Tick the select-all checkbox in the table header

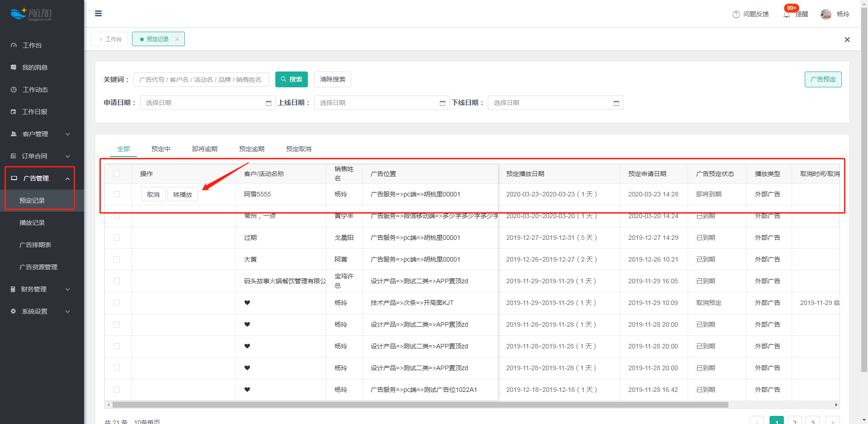[117, 174]
